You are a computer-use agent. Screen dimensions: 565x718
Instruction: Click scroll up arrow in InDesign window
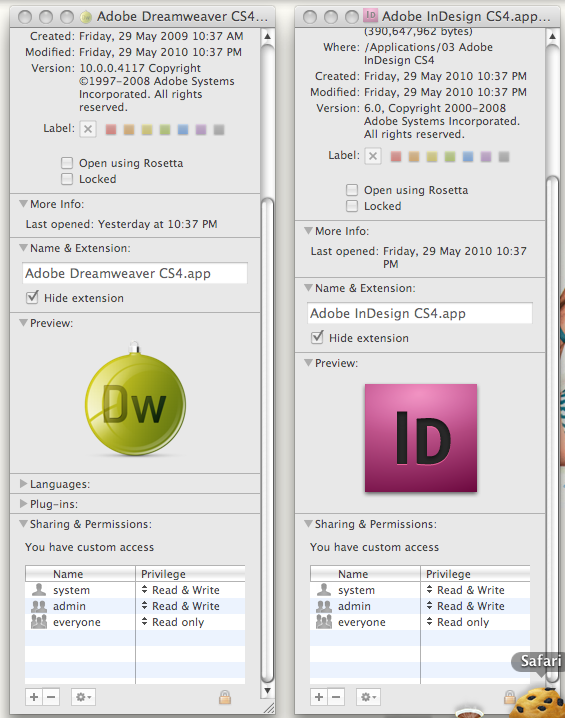click(553, 36)
